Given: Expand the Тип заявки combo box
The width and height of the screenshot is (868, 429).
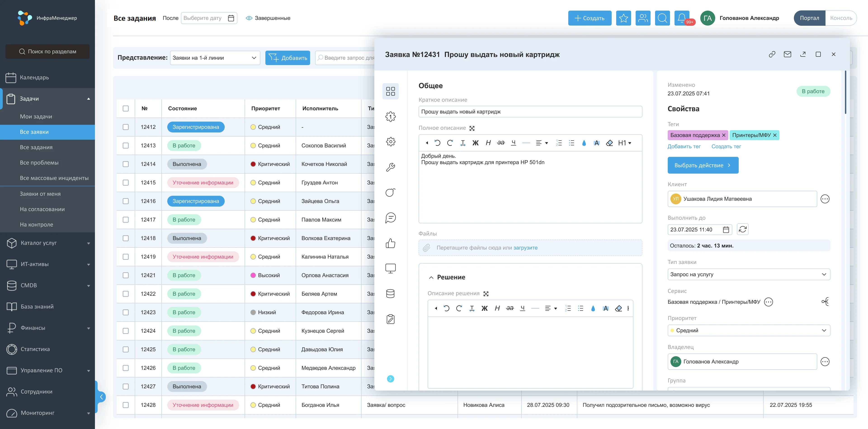Looking at the screenshot, I should point(748,274).
